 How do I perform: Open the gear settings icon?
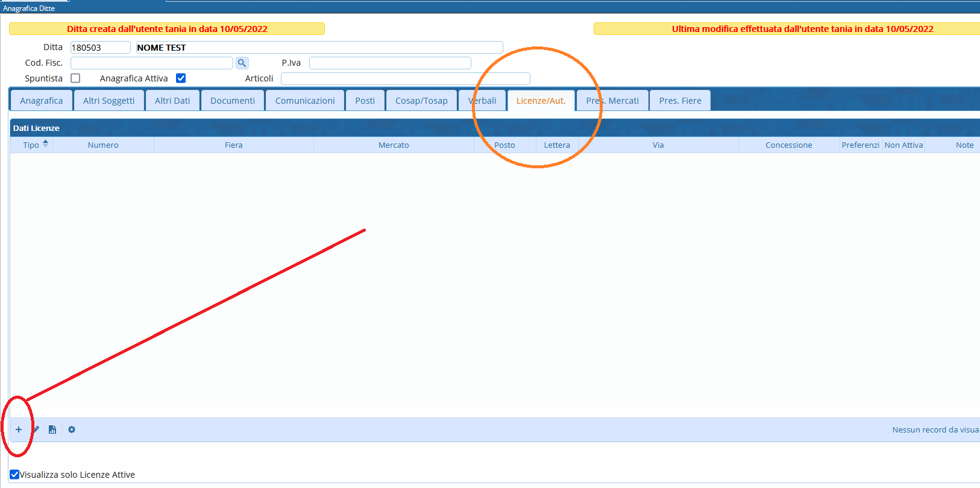(x=72, y=429)
